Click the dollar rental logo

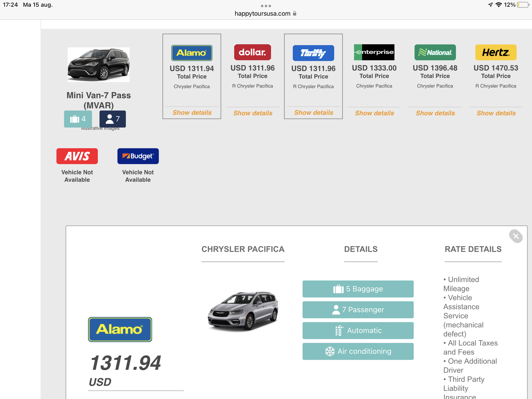(x=253, y=52)
